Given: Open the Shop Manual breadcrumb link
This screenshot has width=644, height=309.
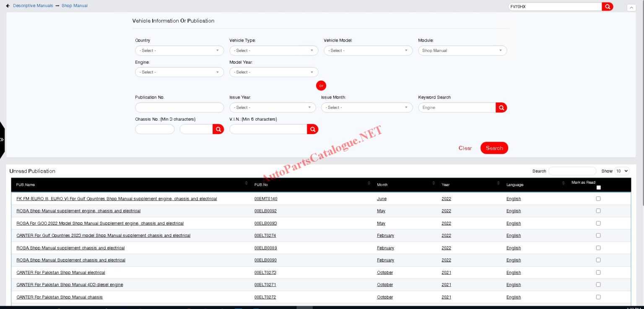Looking at the screenshot, I should coord(74,5).
